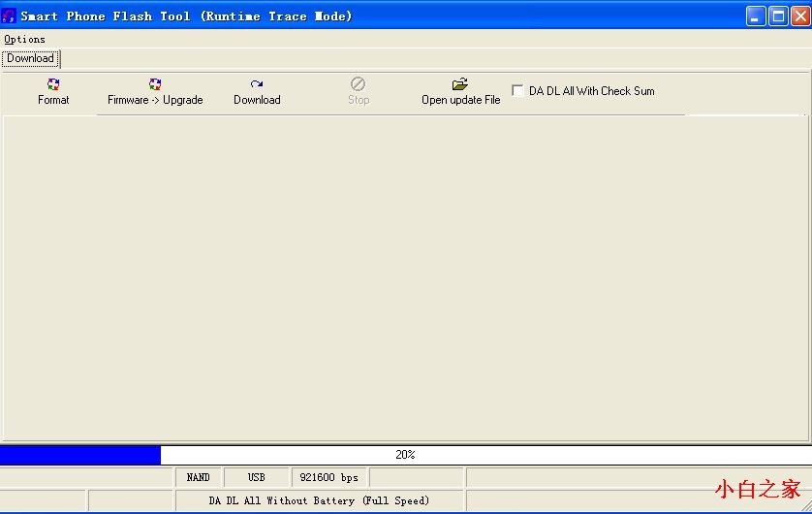Image resolution: width=812 pixels, height=514 pixels.
Task: Maximize the Smart Phone Flash Tool window
Action: click(778, 16)
